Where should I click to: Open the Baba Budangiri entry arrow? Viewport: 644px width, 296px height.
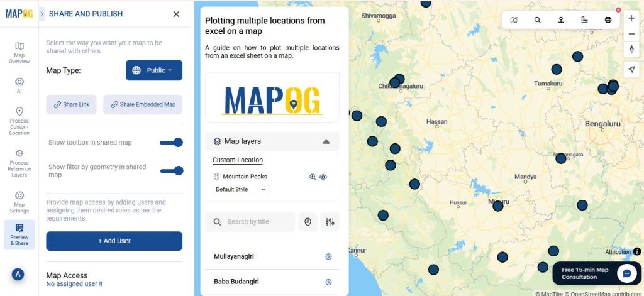click(328, 282)
